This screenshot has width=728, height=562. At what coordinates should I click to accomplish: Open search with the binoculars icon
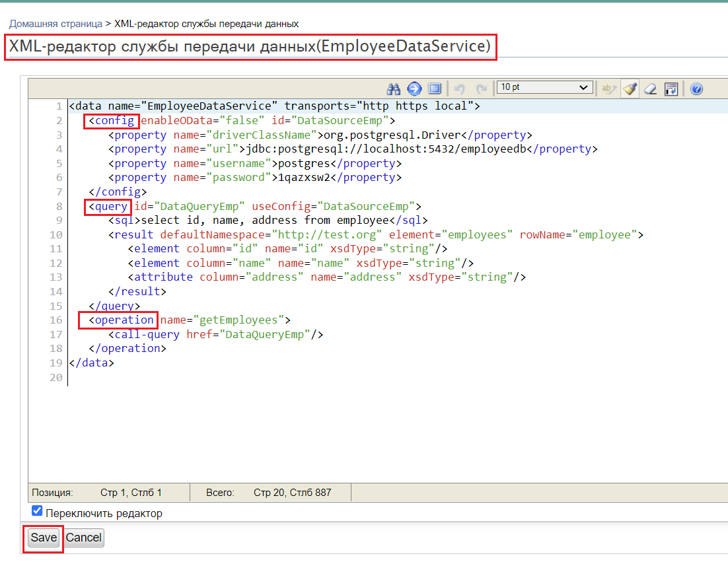tap(394, 88)
